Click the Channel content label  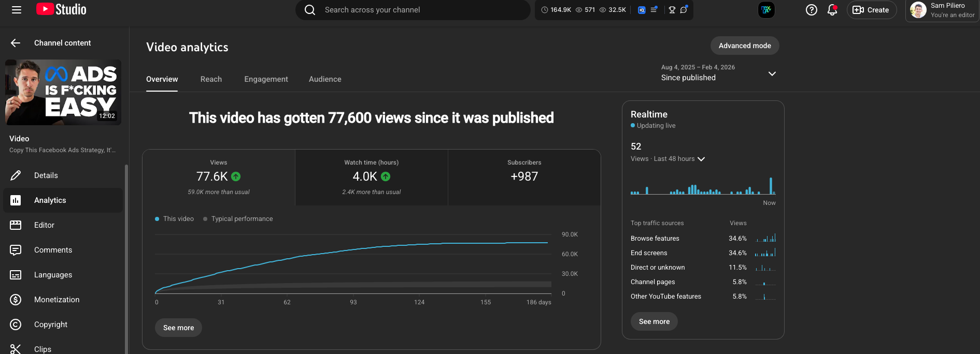pos(62,43)
